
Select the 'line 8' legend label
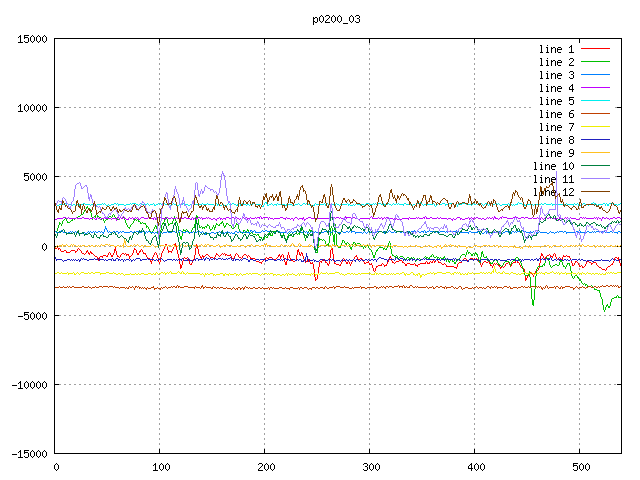tap(556, 140)
